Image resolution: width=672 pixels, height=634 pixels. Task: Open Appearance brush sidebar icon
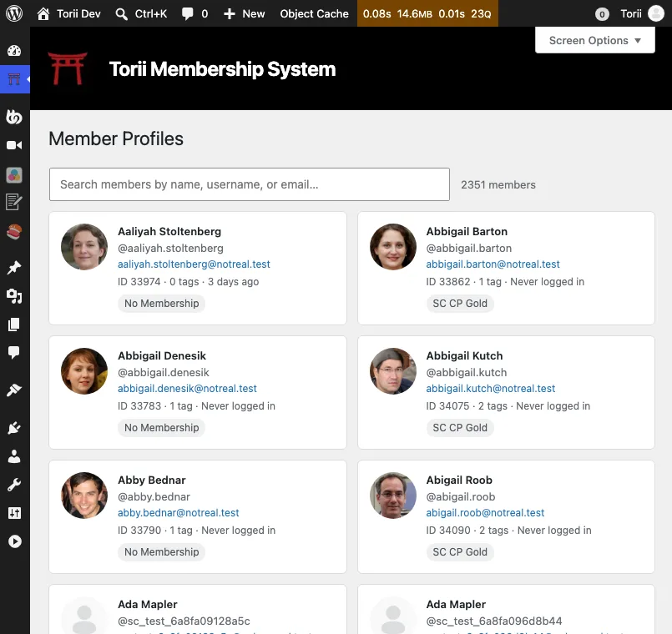(x=14, y=390)
